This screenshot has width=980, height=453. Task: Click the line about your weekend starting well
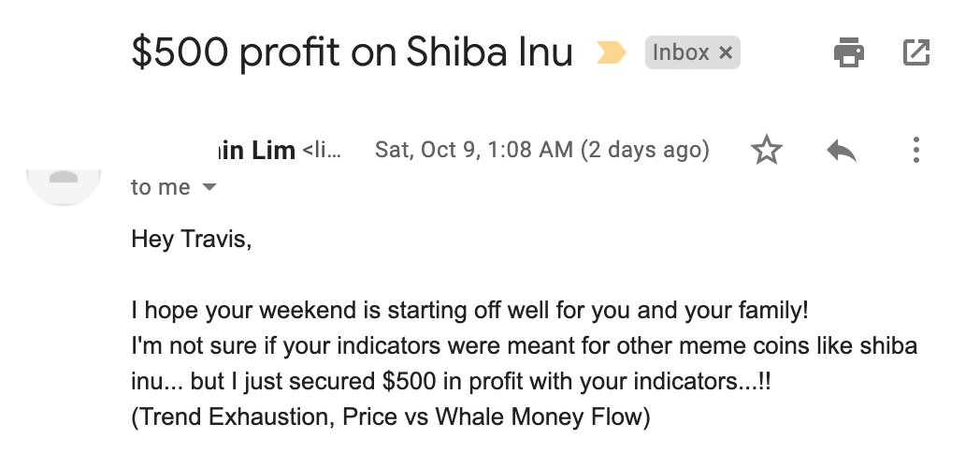pos(469,311)
